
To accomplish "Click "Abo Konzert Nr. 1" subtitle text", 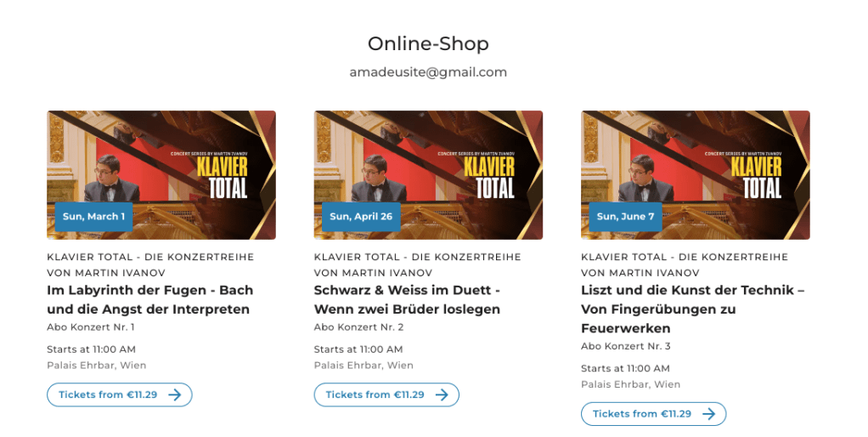I will (91, 326).
